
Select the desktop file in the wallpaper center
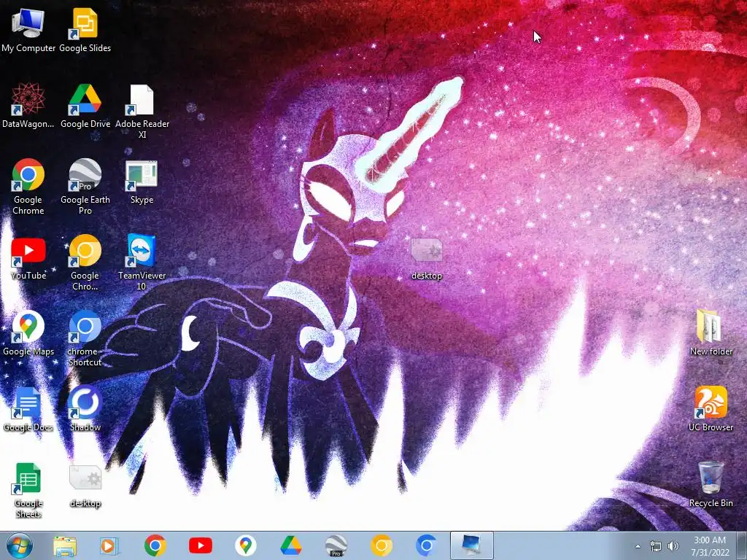[x=426, y=259]
